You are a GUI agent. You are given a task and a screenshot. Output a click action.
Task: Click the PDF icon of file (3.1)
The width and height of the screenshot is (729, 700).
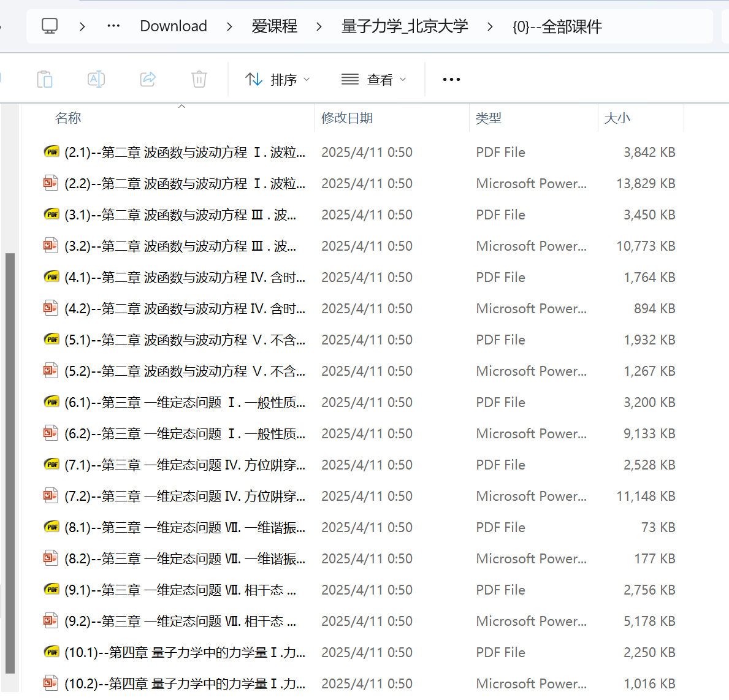click(51, 215)
